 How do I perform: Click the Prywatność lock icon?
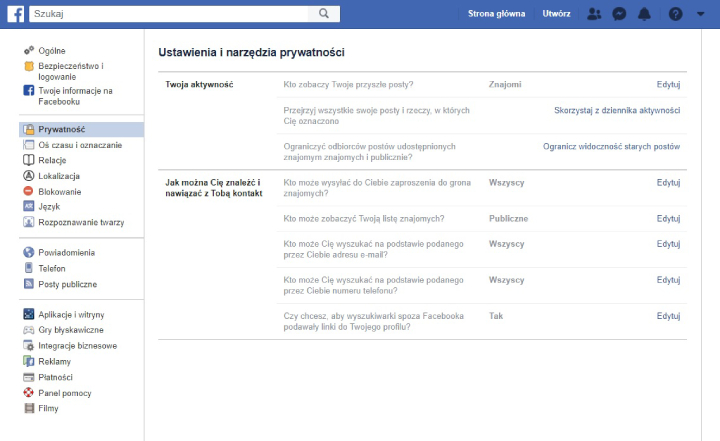coord(29,129)
